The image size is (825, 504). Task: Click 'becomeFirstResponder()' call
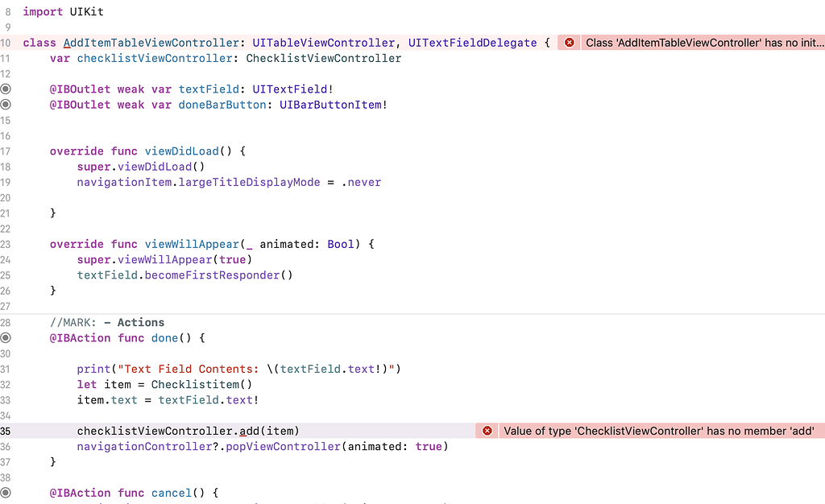(219, 275)
